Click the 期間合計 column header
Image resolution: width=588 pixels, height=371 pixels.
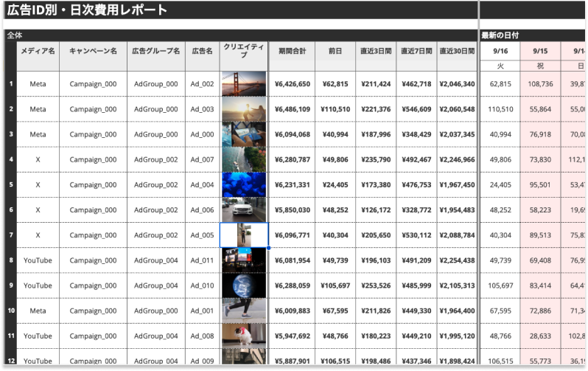coord(292,52)
